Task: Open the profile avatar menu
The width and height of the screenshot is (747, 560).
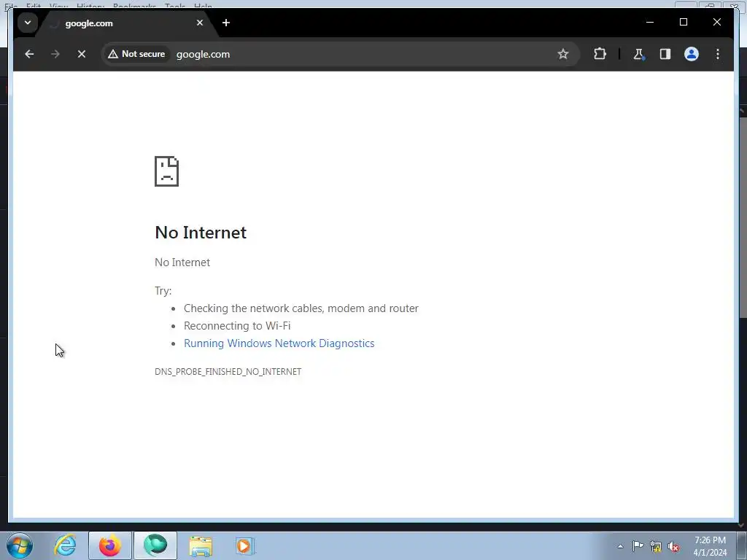Action: [x=692, y=54]
